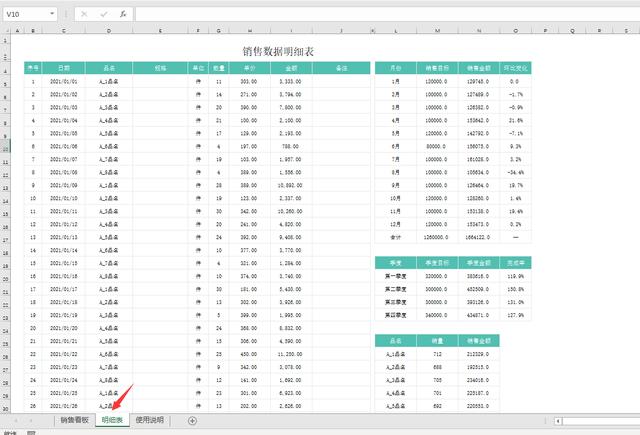Click the confirm entry checkmark icon
The width and height of the screenshot is (640, 435).
click(x=104, y=15)
